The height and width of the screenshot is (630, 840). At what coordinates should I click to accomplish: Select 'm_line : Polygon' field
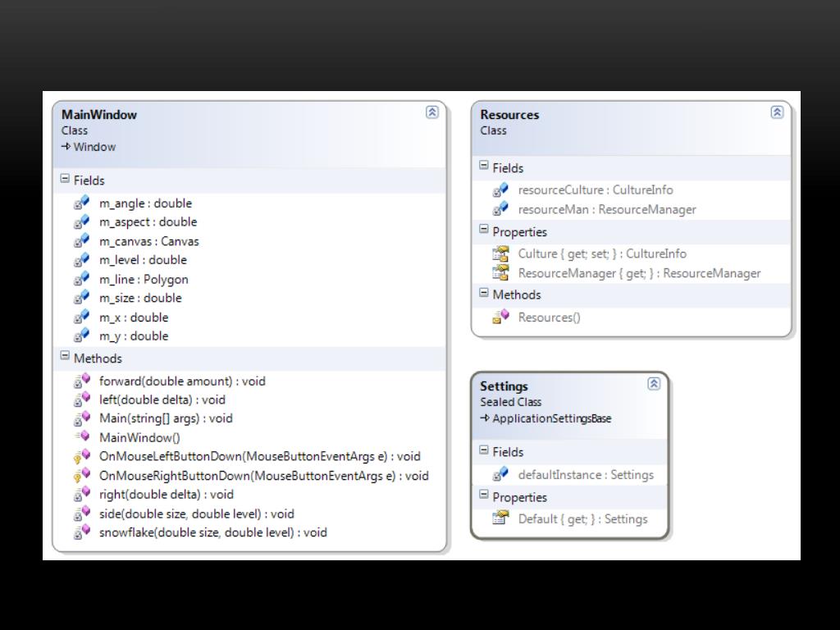[144, 280]
